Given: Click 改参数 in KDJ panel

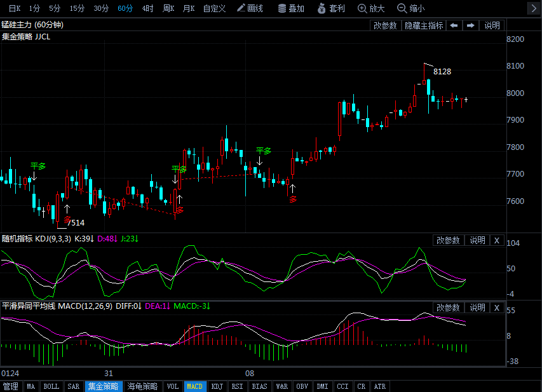Looking at the screenshot, I should pyautogui.click(x=448, y=240).
